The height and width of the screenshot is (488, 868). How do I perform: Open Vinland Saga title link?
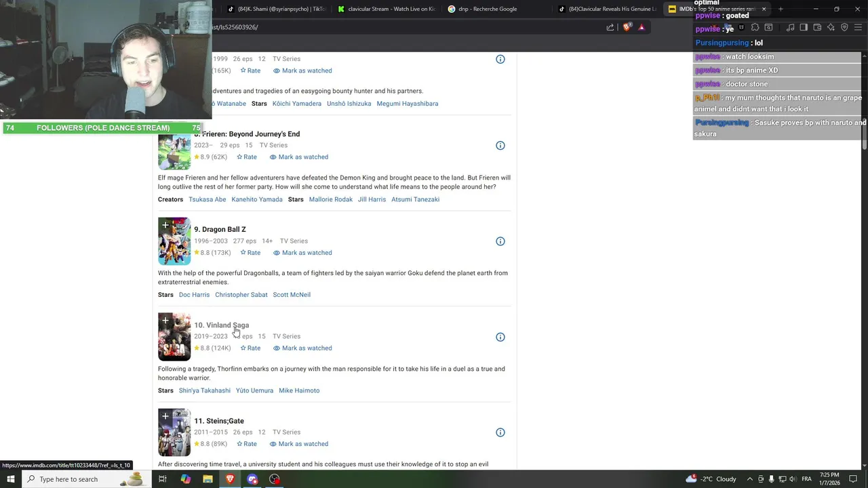(x=222, y=325)
